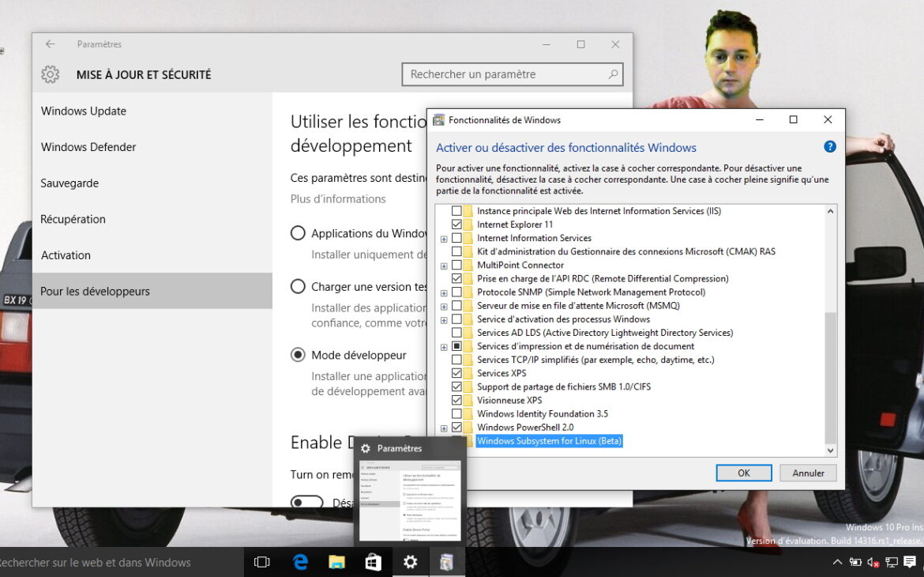Viewport: 924px width, 577px height.
Task: Uncheck the Internet Explorer 11 checkbox
Action: click(x=456, y=224)
